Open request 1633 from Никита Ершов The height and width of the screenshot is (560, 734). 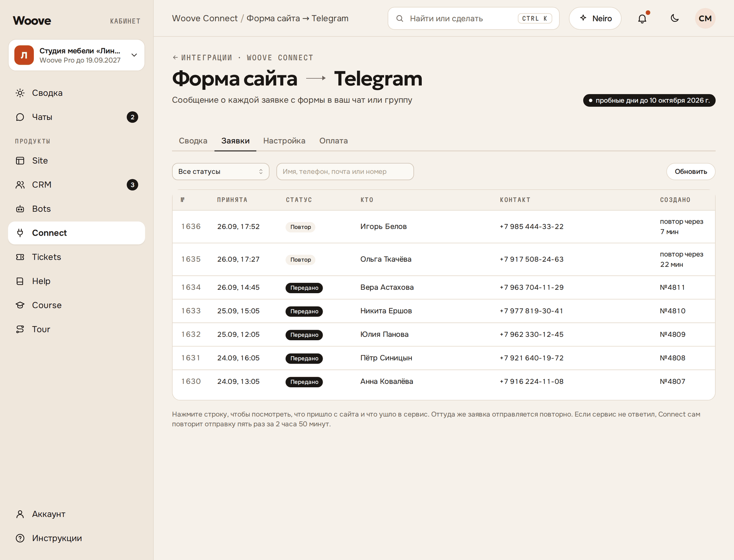pos(444,311)
